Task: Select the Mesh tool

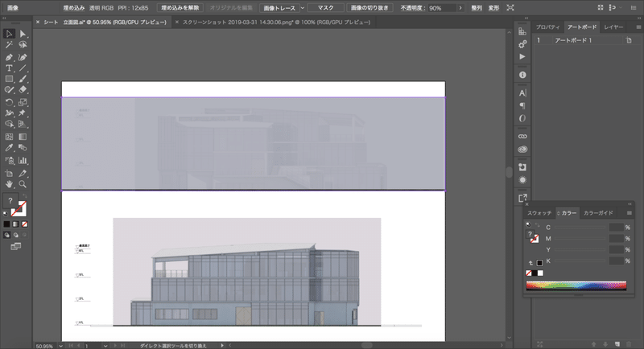Action: click(9, 137)
